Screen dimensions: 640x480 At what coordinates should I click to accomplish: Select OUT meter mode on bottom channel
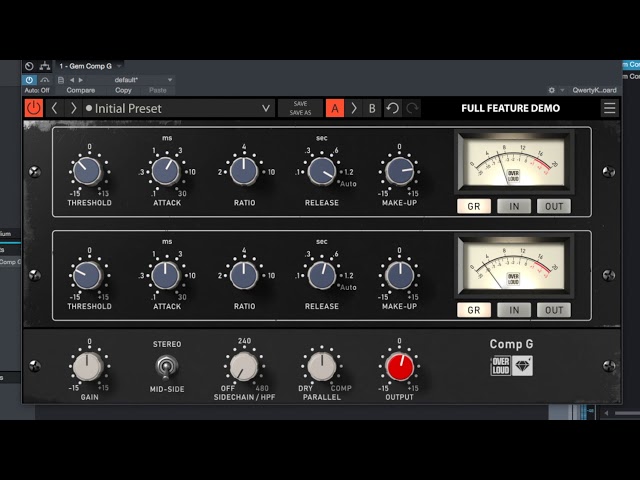pos(554,310)
